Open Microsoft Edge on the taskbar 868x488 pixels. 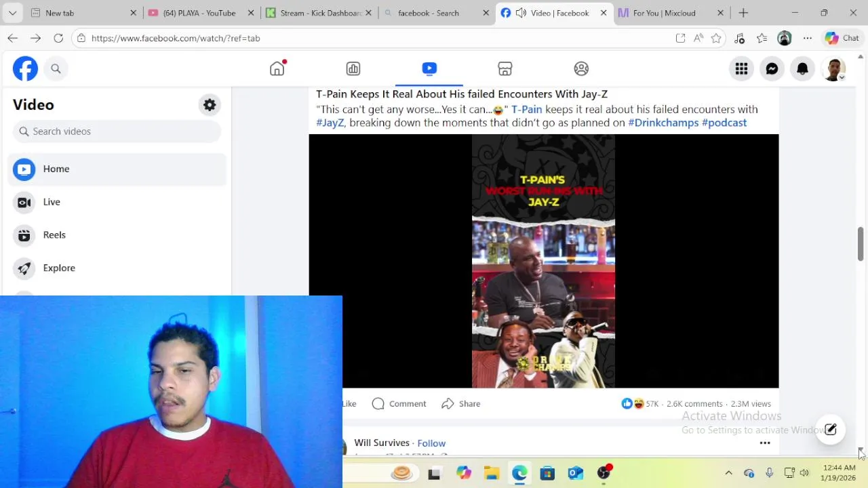[519, 473]
